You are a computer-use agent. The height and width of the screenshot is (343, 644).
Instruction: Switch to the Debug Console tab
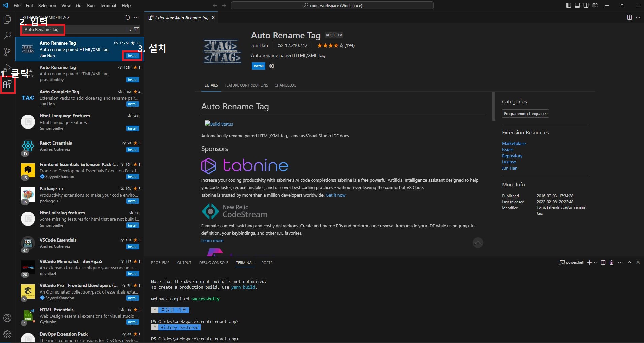tap(213, 263)
